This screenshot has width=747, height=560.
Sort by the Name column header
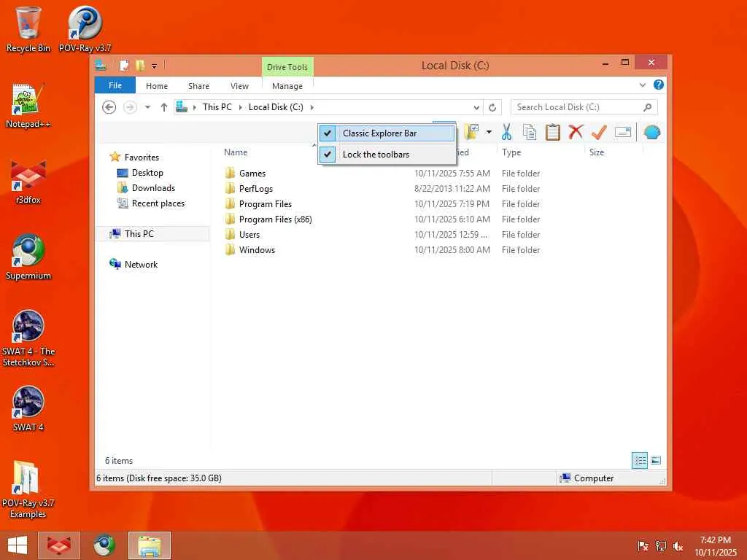pyautogui.click(x=236, y=152)
